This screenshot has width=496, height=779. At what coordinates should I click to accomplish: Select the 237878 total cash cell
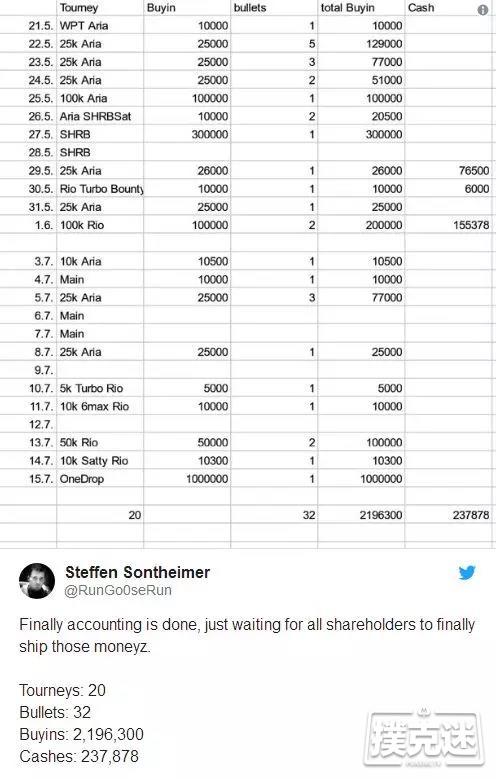pos(448,515)
